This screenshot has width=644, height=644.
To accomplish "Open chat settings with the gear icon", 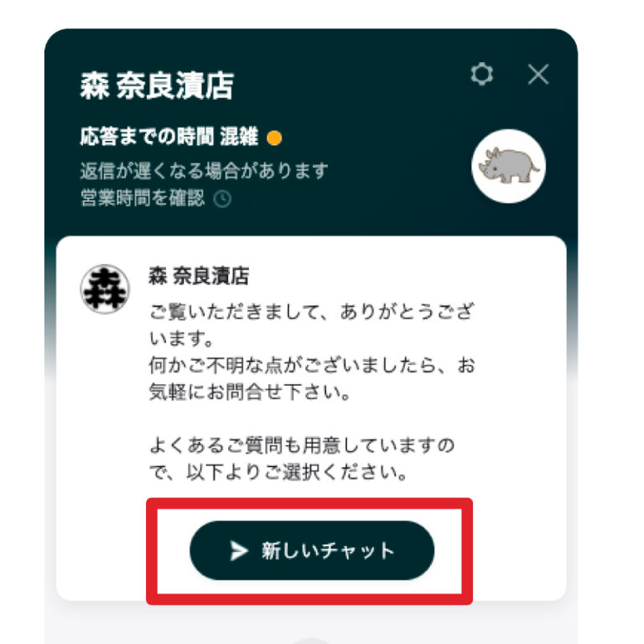I will (482, 74).
